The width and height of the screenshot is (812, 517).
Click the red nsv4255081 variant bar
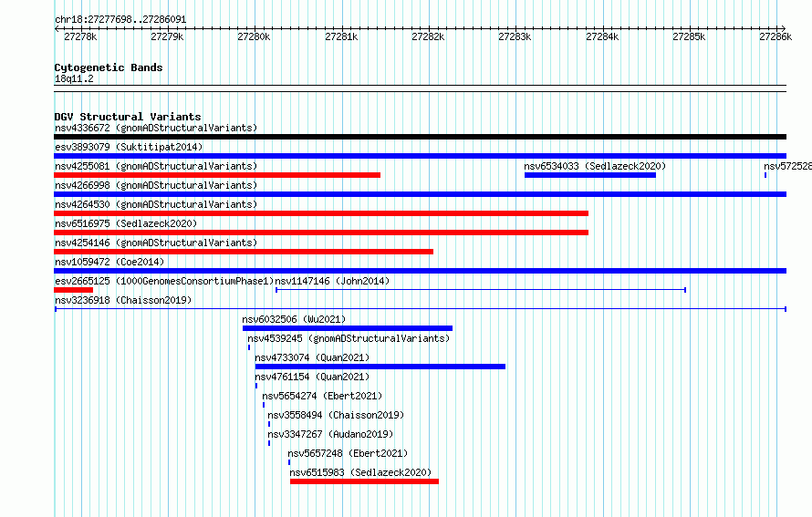tap(217, 175)
